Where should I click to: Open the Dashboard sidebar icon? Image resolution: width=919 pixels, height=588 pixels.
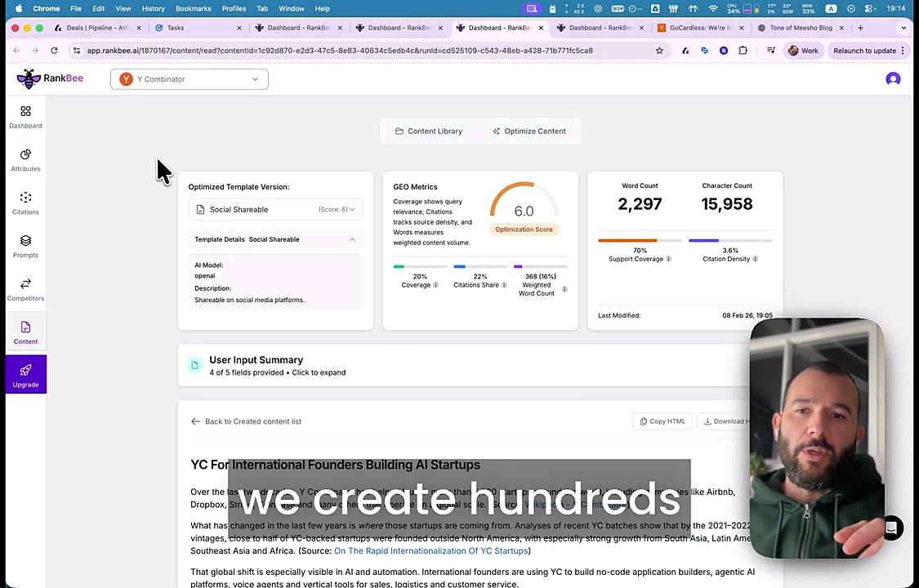(x=25, y=117)
